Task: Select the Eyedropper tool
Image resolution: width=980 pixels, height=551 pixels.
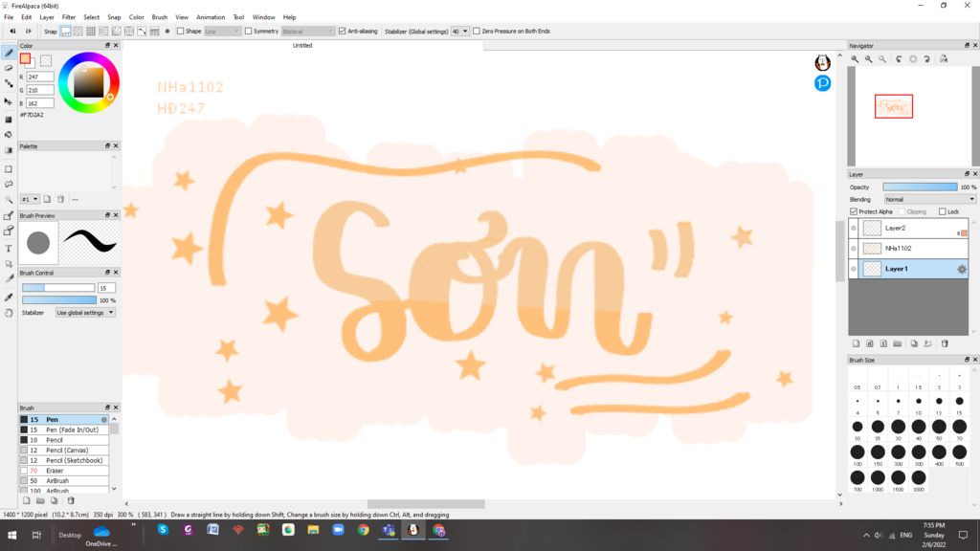Action: point(9,298)
